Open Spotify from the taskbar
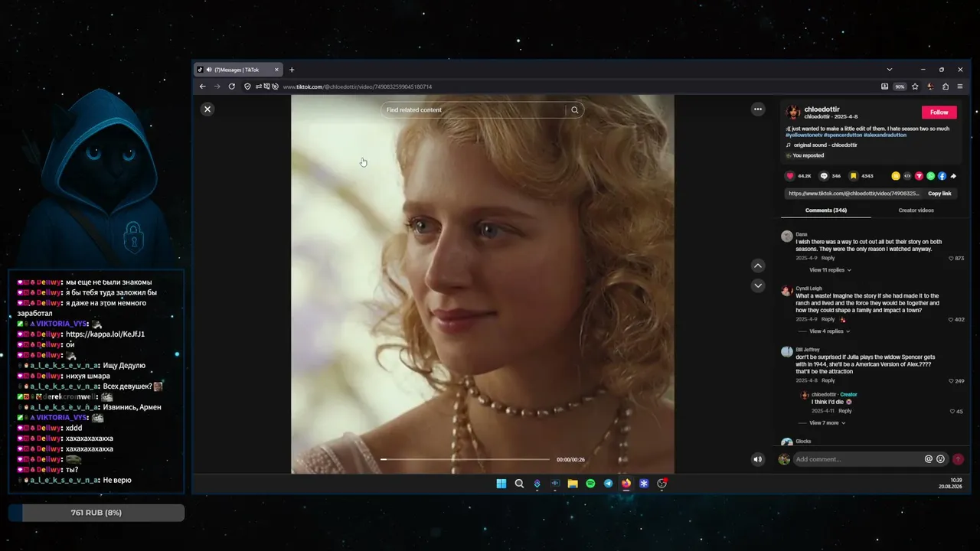980x551 pixels. pos(590,484)
